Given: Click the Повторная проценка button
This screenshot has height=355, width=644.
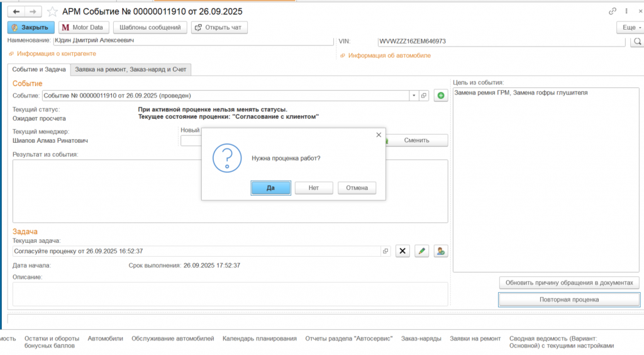Looking at the screenshot, I should pos(569,300).
